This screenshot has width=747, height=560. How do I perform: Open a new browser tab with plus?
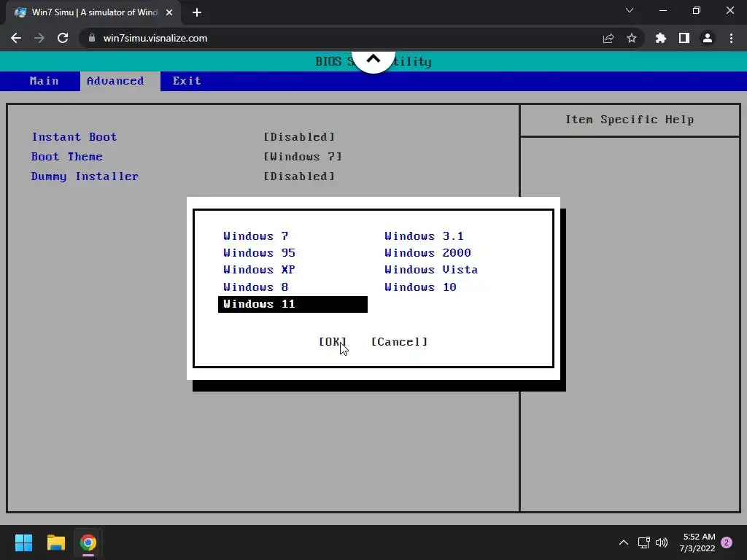[197, 12]
